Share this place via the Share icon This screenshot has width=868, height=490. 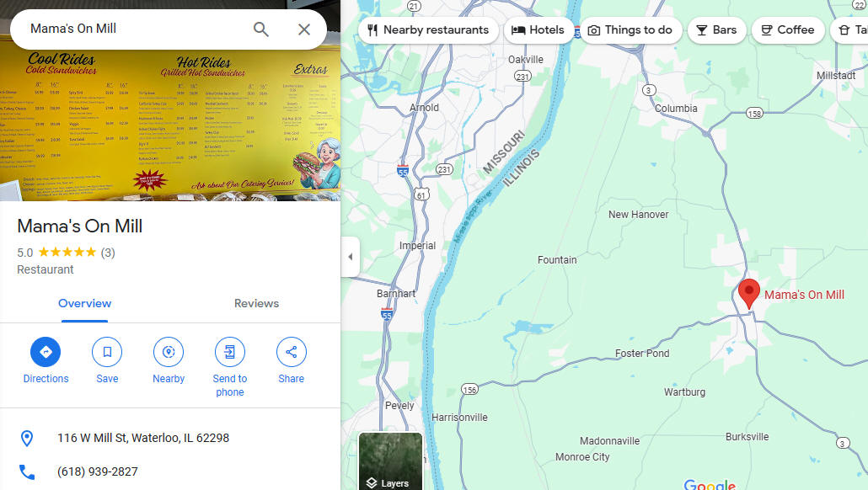click(x=292, y=352)
